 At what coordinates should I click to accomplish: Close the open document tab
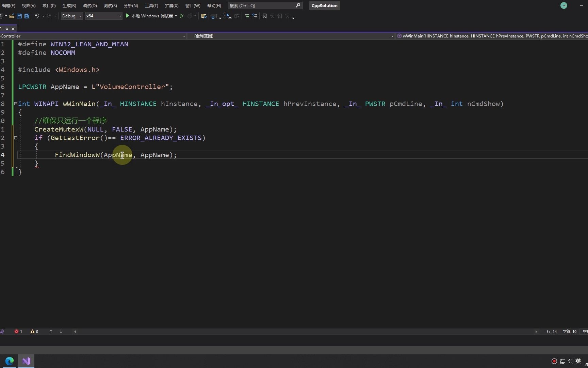pyautogui.click(x=13, y=29)
